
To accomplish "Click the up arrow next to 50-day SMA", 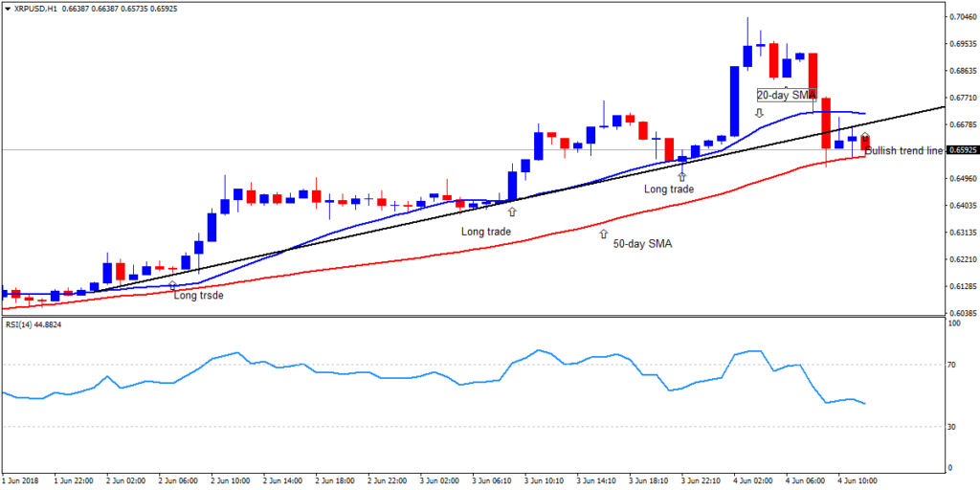I will click(x=603, y=233).
